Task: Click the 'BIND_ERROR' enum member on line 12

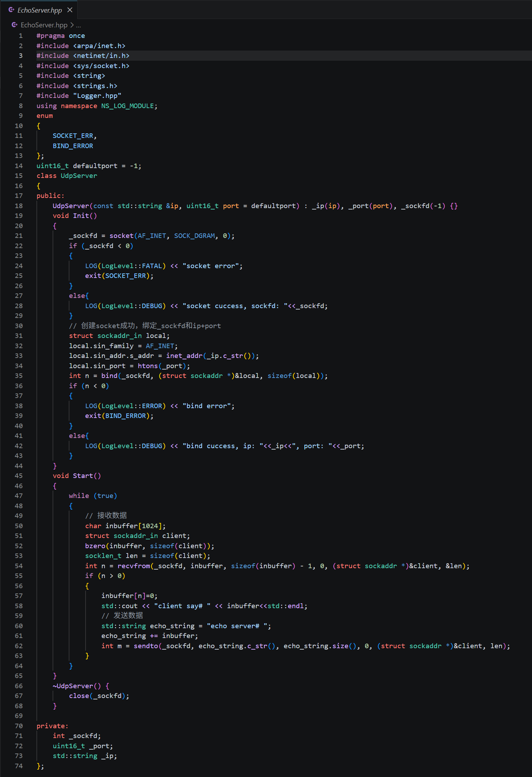Action: [x=73, y=146]
